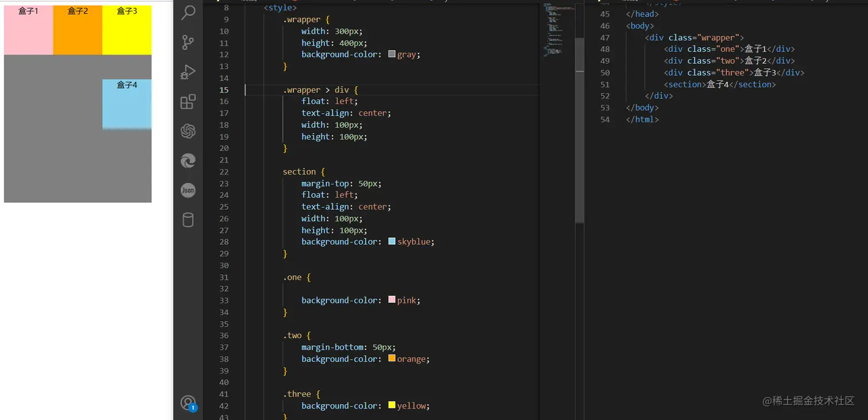Click the "</html>" closing tag
This screenshot has height=420, width=868.
642,120
